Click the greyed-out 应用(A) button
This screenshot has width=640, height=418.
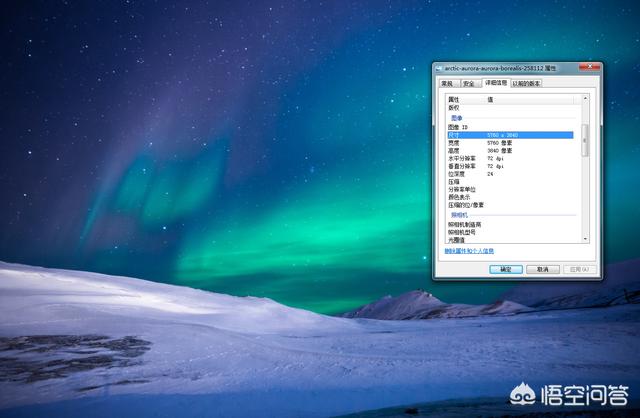coord(580,269)
